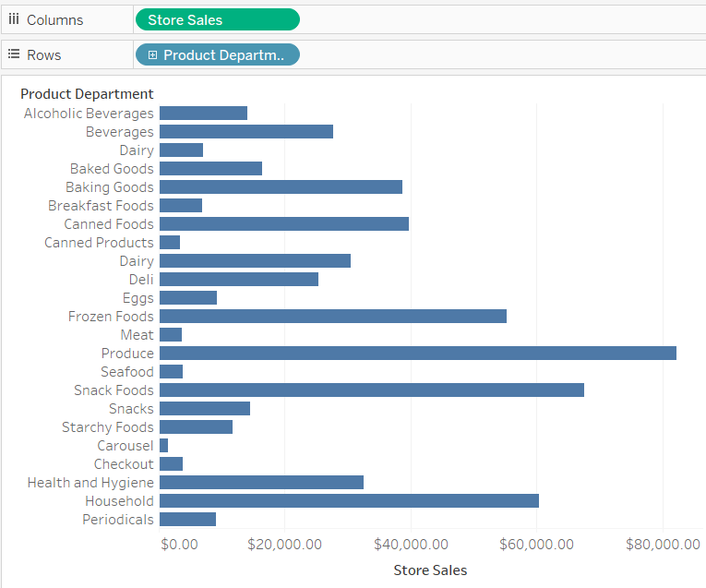Click the Columns shelf icon
This screenshot has height=588, width=706.
[14, 18]
